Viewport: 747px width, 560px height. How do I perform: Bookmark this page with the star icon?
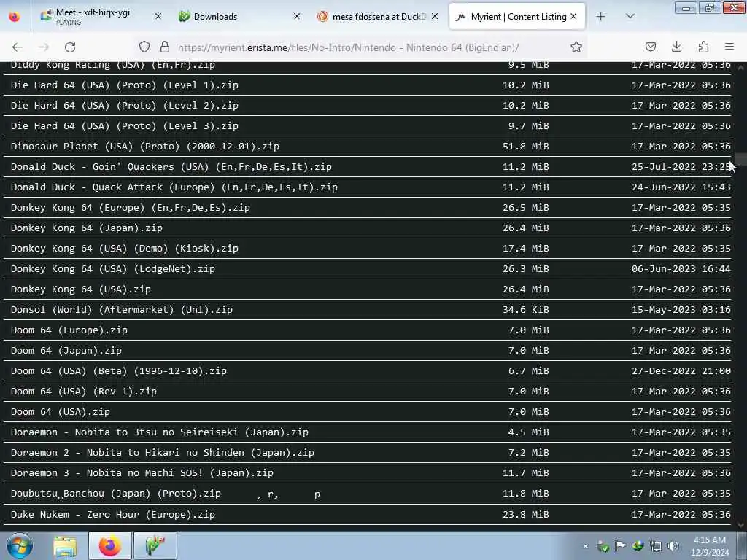coord(576,47)
